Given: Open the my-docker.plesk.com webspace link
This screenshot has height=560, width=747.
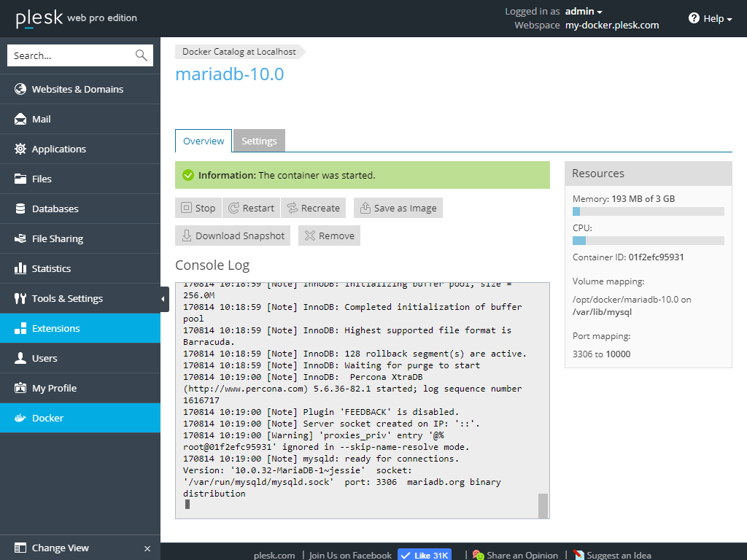Looking at the screenshot, I should pos(612,26).
